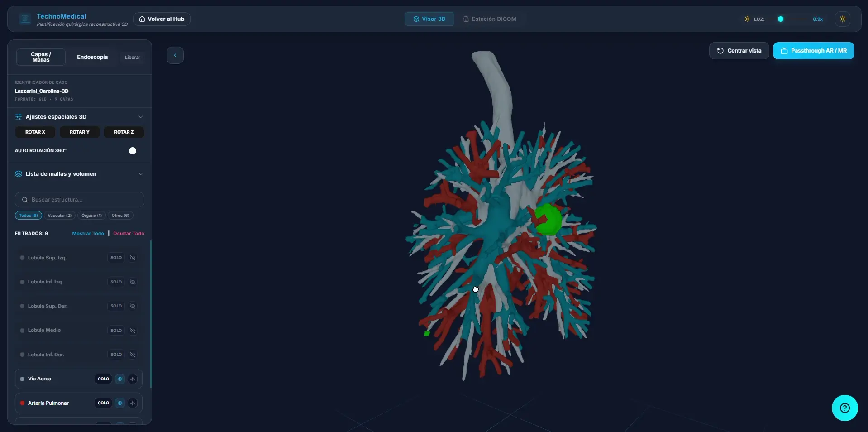
Task: Click Volver al Hub button
Action: [162, 19]
